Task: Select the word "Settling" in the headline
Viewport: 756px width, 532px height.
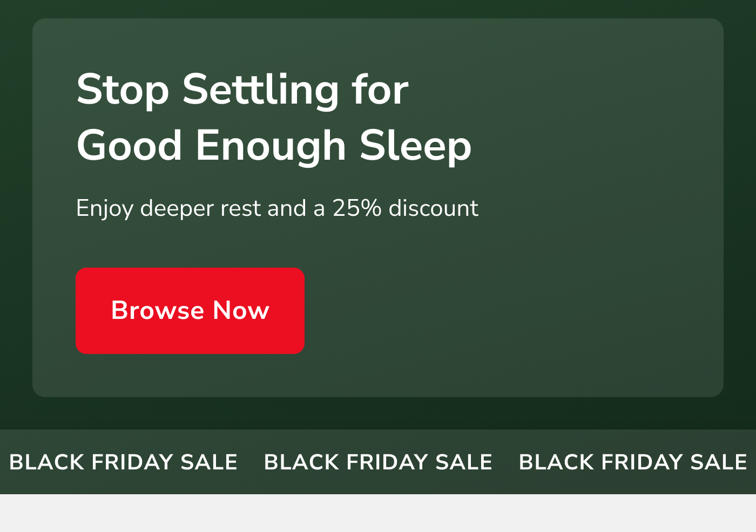Action: click(x=261, y=90)
